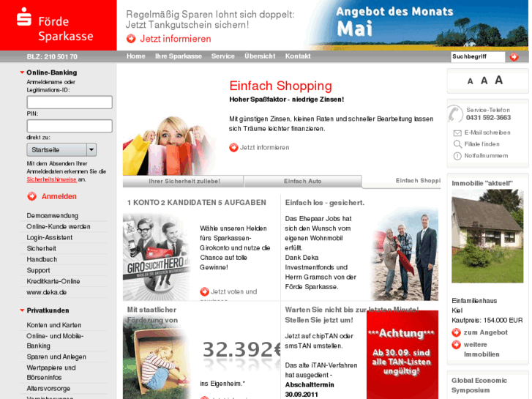Click red arrow icon in Einfach Shopping teaser
This screenshot has height=399, width=532.
(x=233, y=147)
